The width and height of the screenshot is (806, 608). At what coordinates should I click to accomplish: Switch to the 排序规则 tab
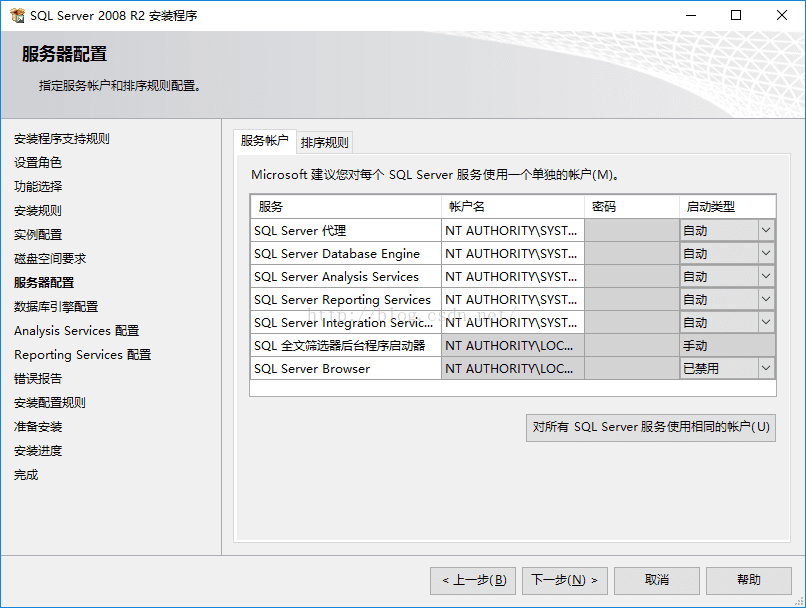[324, 141]
